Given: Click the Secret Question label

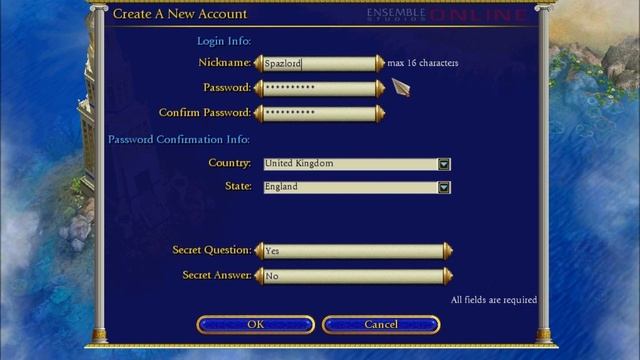Looking at the screenshot, I should (212, 250).
